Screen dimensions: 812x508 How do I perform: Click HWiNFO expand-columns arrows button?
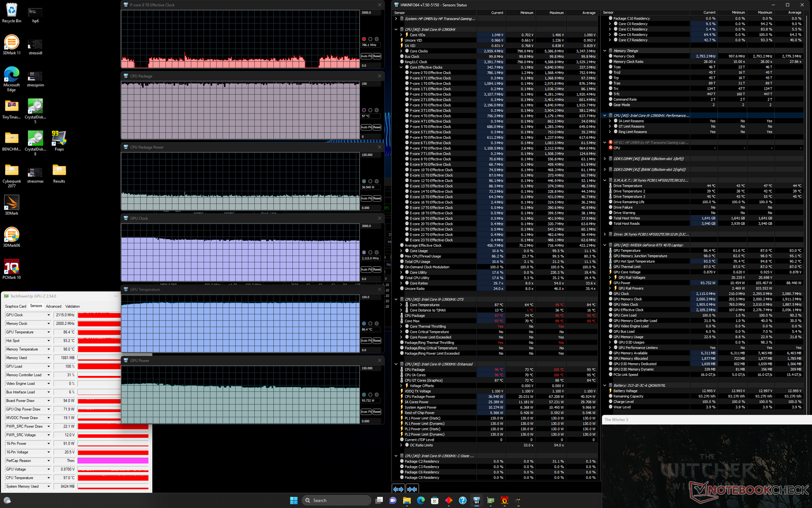(x=398, y=489)
